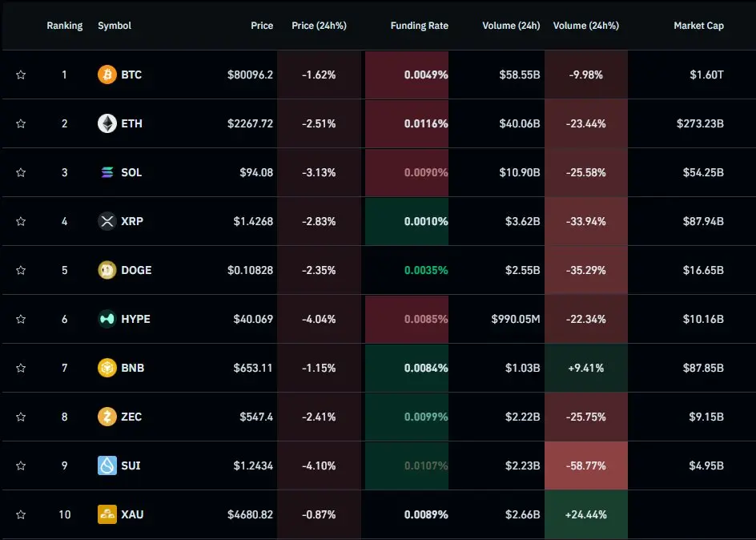Star the XRP row
This screenshot has width=756, height=540.
pyautogui.click(x=21, y=221)
